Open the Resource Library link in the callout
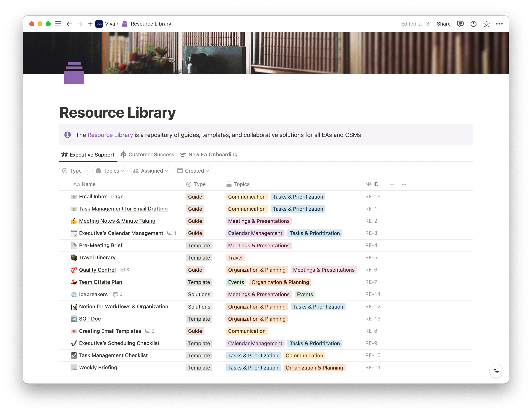 point(110,135)
